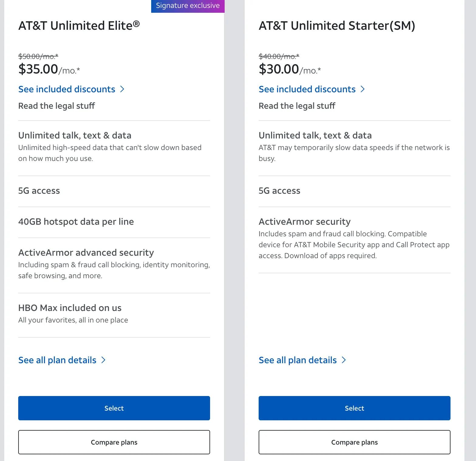The width and height of the screenshot is (476, 461).
Task: Click the HBO Max included on us heading
Action: click(x=70, y=308)
